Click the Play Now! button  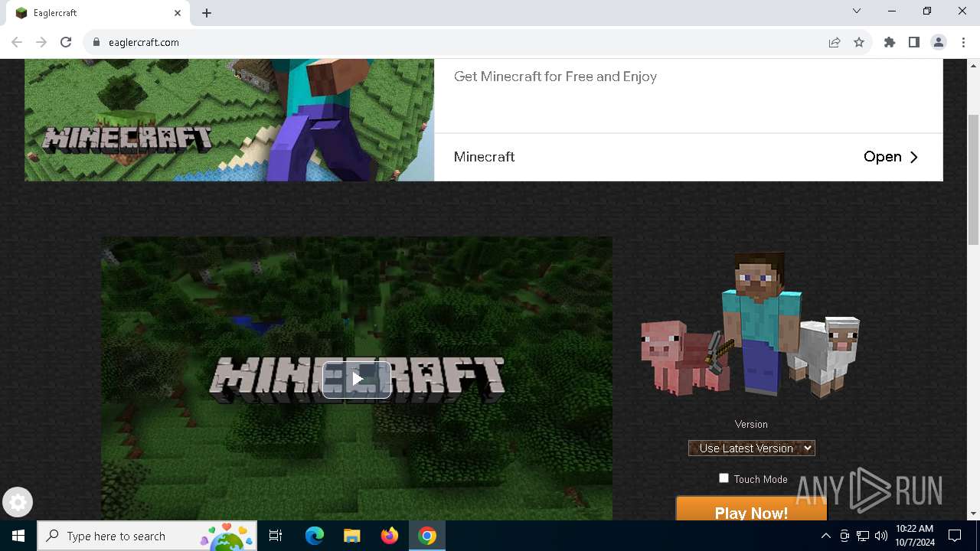point(751,510)
